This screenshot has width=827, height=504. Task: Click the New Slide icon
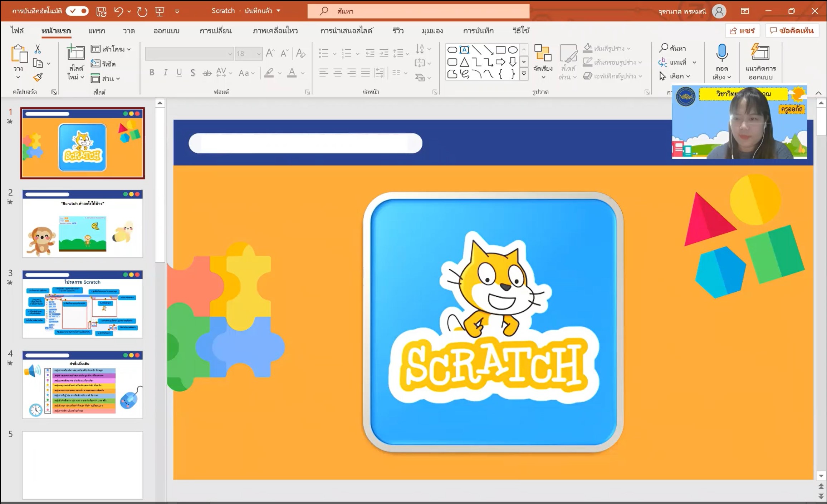[x=76, y=53]
